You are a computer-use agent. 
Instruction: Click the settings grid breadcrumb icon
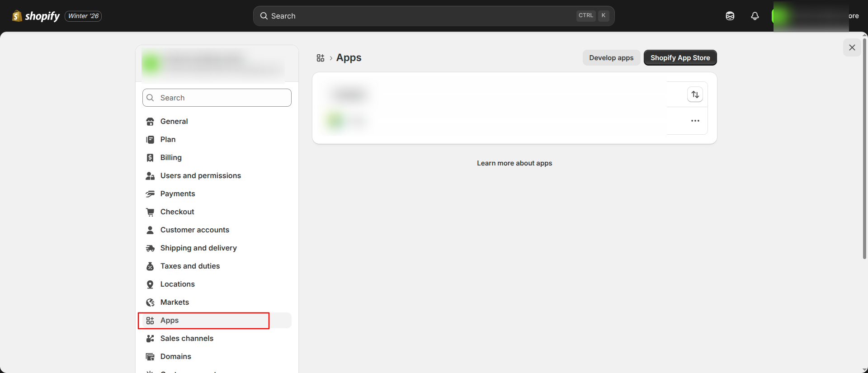tap(321, 58)
